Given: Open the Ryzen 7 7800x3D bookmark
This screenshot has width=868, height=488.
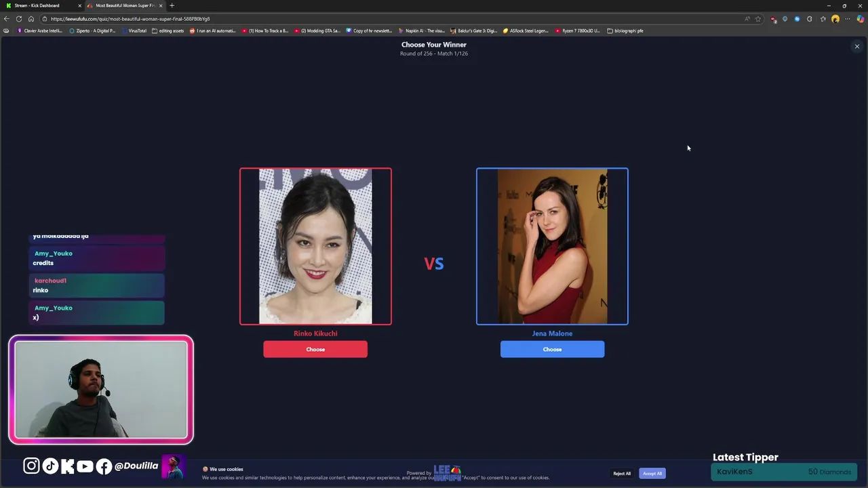Looking at the screenshot, I should (x=578, y=30).
